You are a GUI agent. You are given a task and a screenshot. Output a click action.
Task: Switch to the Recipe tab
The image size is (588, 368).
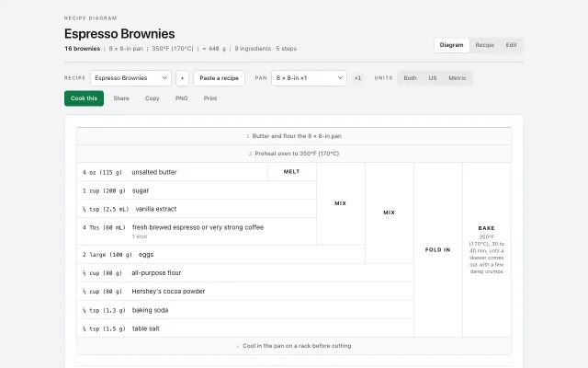484,45
